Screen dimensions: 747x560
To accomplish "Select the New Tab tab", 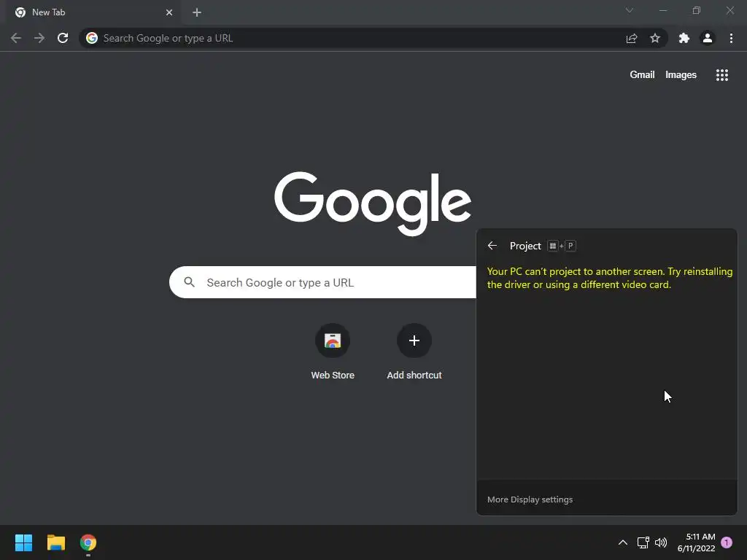I will coord(93,12).
